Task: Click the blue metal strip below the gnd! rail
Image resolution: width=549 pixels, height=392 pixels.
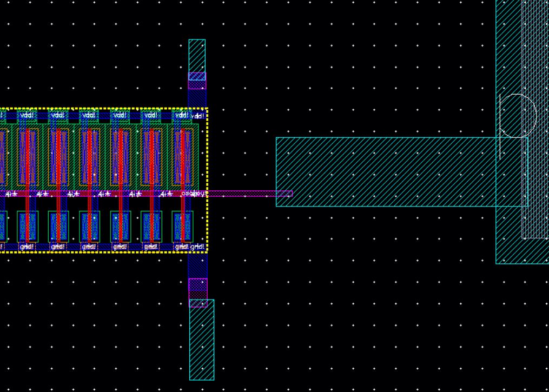Action: pos(197,266)
